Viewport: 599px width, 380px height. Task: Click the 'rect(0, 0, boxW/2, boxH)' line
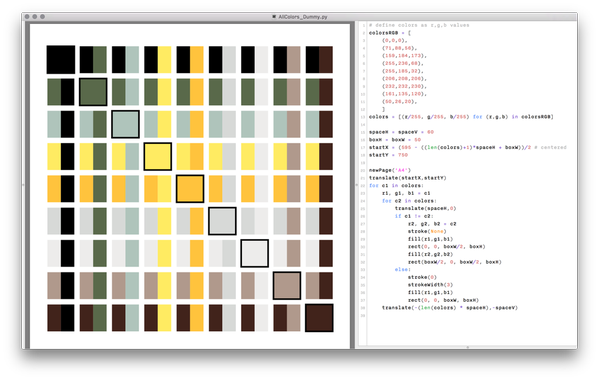(x=446, y=247)
